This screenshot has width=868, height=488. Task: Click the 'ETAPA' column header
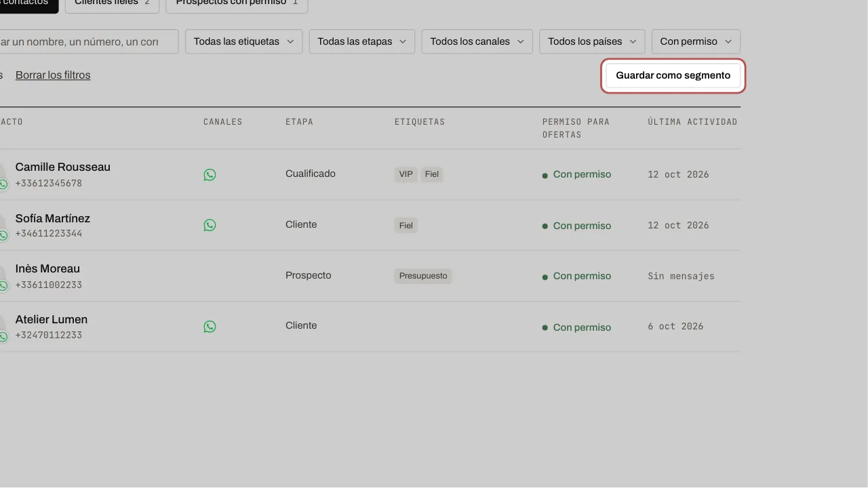tap(299, 122)
